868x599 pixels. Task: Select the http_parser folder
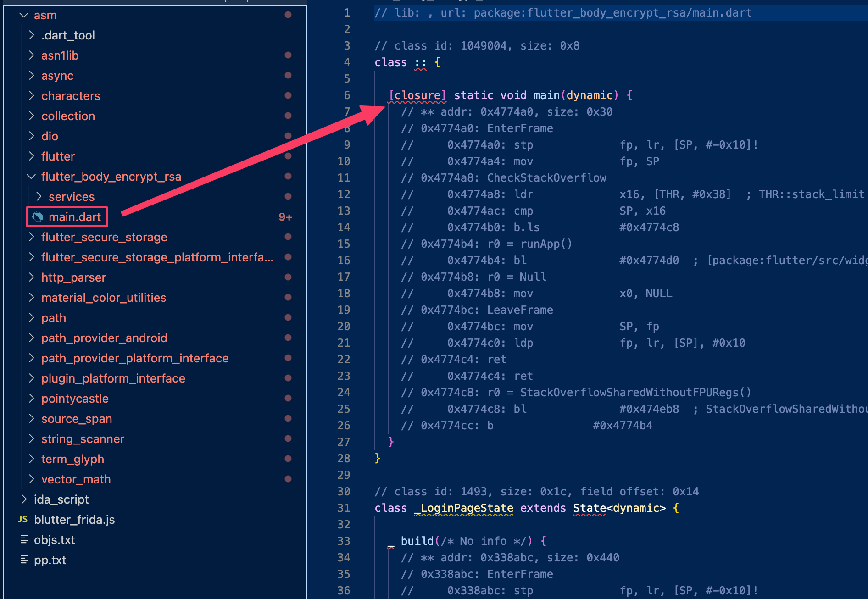tap(73, 277)
